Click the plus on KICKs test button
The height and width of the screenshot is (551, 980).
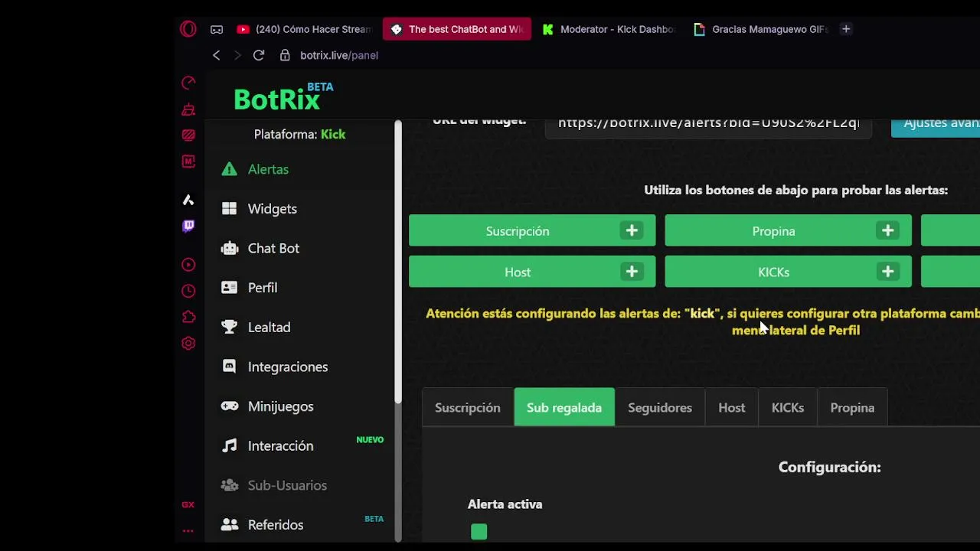point(887,272)
